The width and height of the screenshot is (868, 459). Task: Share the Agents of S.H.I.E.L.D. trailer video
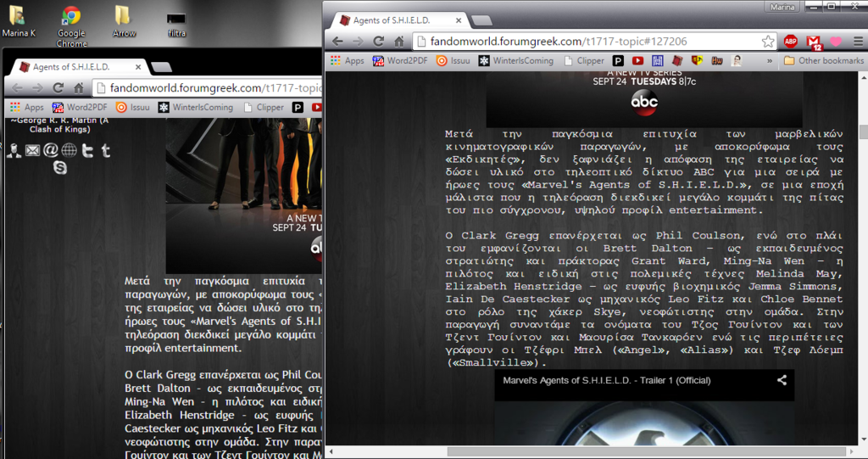tap(782, 380)
